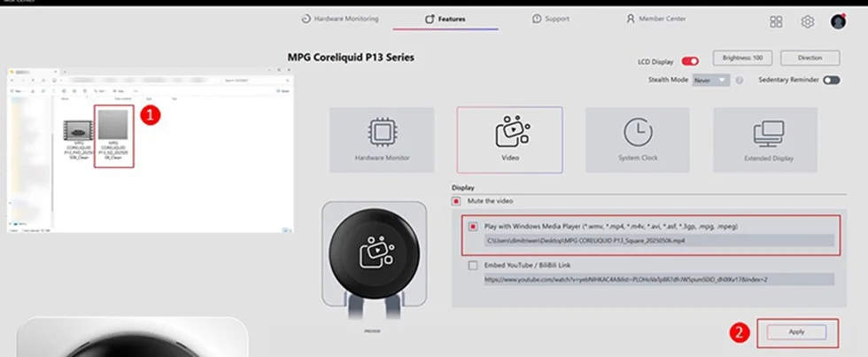This screenshot has width=868, height=357.
Task: Select the Hardware Monitor display tile
Action: tap(382, 139)
